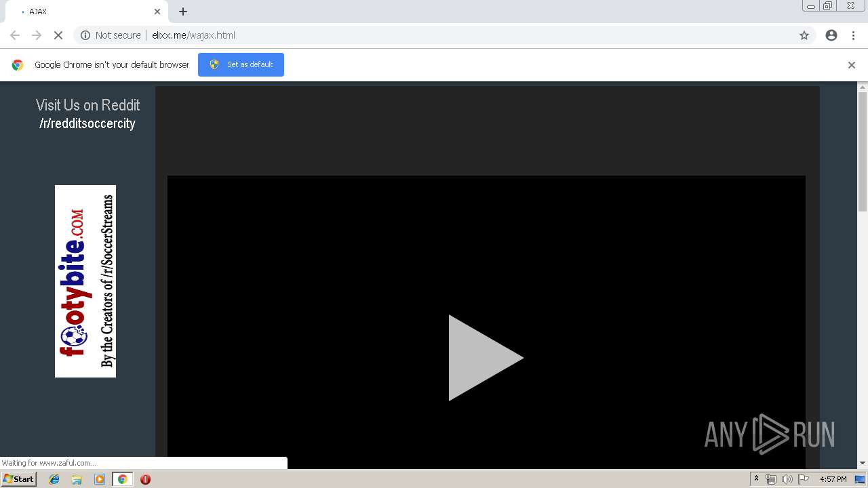
Task: Open the network tray icon
Action: coord(770,479)
